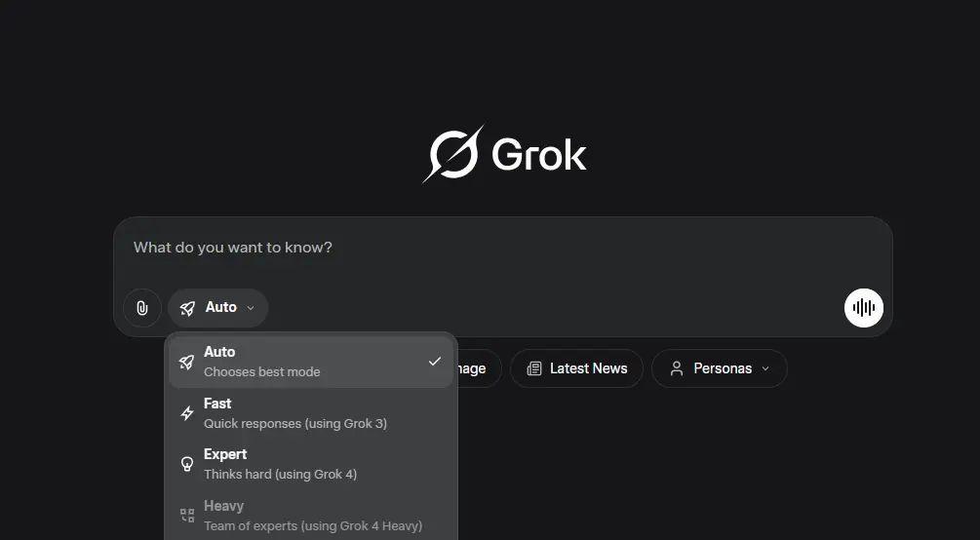980x540 pixels.
Task: Click the rocket icon in Auto menu row
Action: 187,362
